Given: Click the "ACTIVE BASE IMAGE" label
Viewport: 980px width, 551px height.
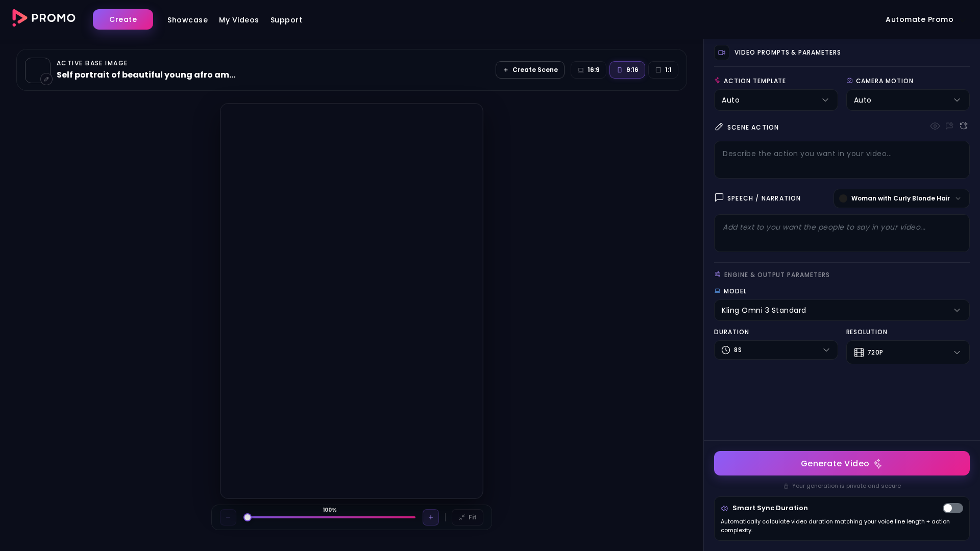Looking at the screenshot, I should click(92, 63).
